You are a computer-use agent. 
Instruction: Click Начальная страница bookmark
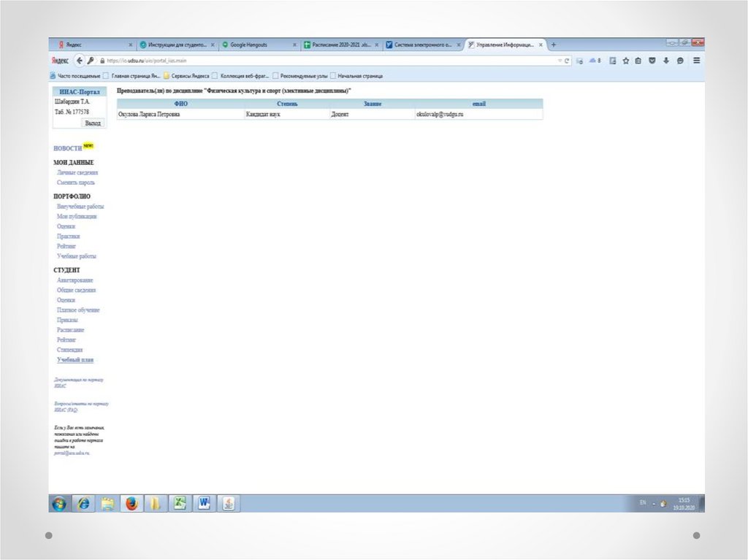(356, 76)
